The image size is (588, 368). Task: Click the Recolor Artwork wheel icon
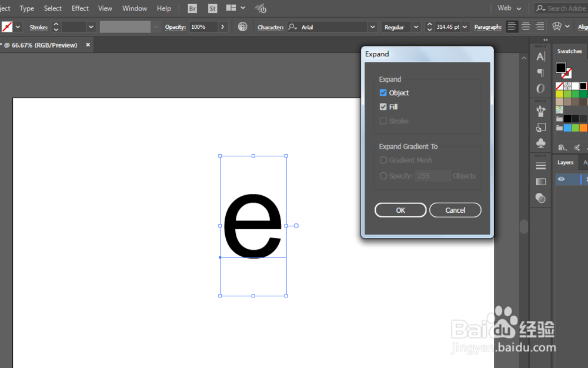[x=243, y=26]
